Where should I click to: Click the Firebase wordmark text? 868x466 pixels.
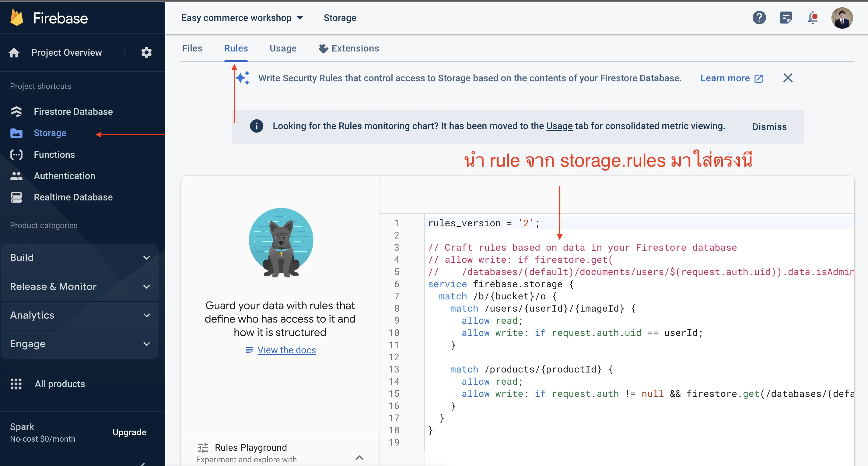click(x=60, y=18)
